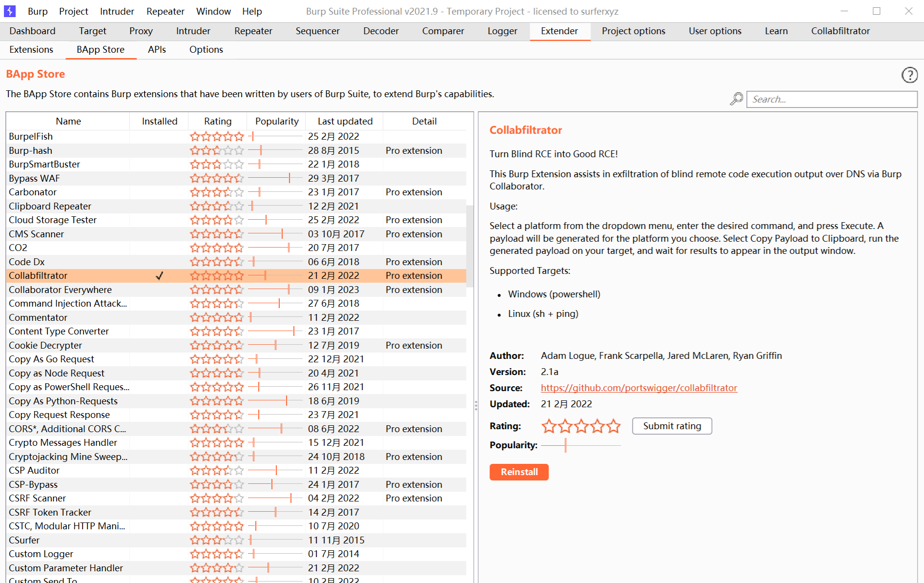Switch to the Decoder tab
924x583 pixels.
point(381,31)
